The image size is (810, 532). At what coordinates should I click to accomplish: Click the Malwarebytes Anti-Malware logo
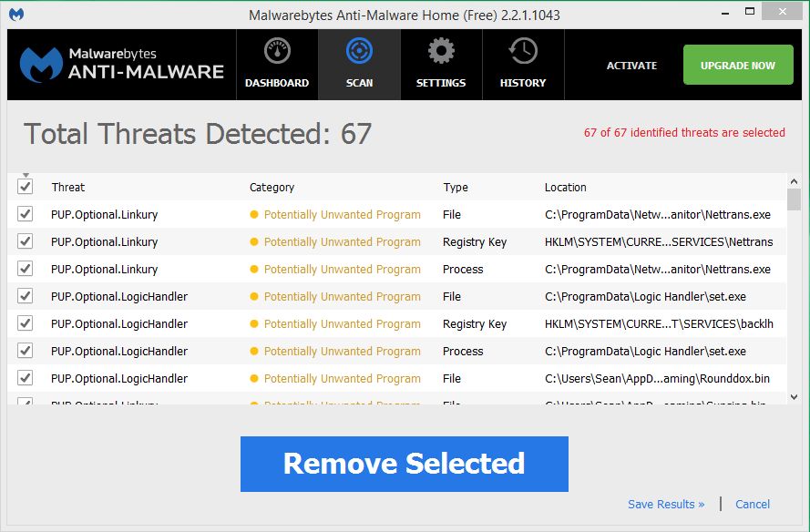[x=122, y=65]
